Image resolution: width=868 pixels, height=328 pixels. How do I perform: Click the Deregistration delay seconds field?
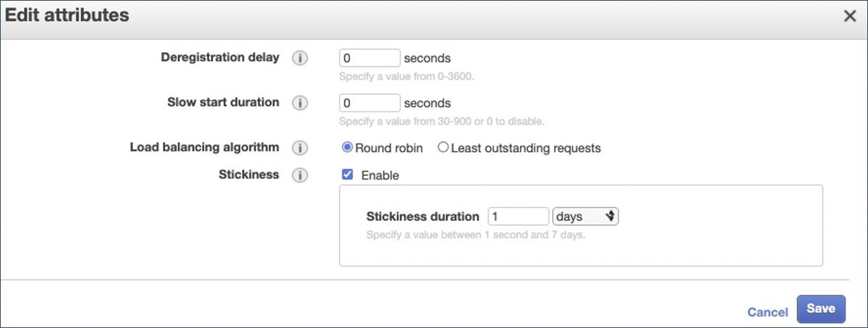click(x=370, y=58)
